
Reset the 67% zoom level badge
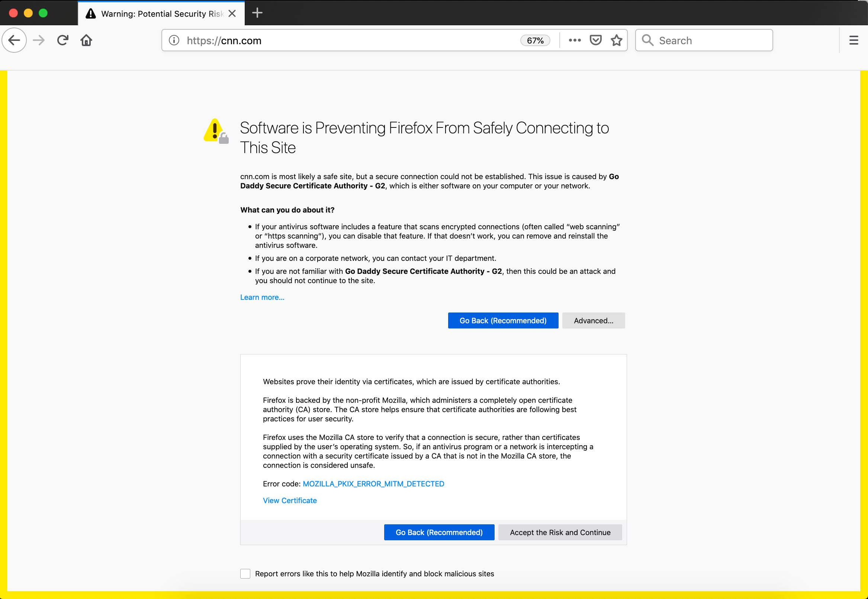(x=535, y=41)
